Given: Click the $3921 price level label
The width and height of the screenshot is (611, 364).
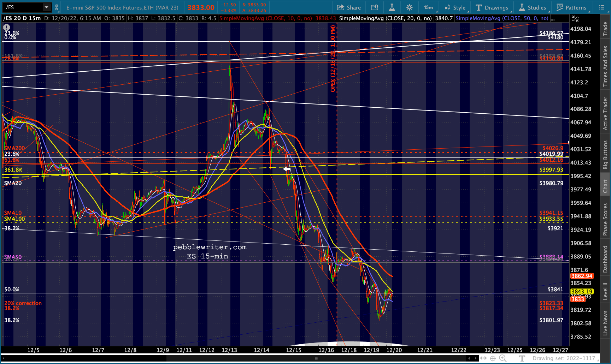Looking at the screenshot, I should [556, 228].
